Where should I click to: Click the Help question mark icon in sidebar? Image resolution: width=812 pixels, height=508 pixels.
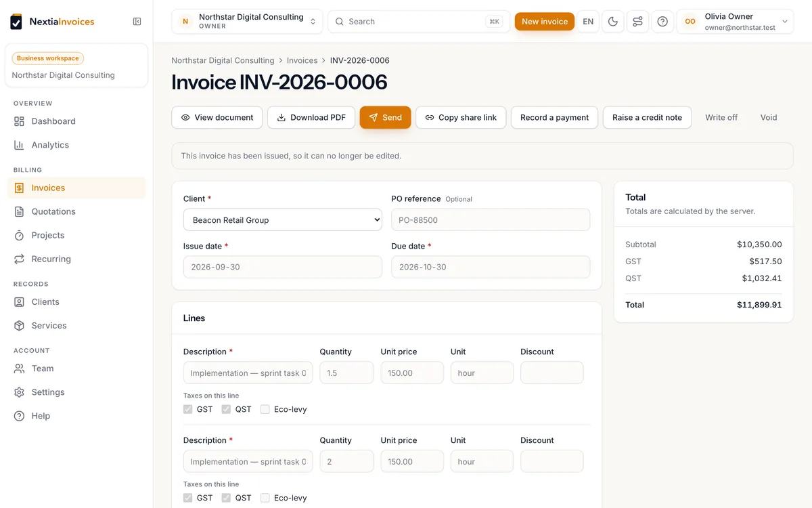[x=19, y=416]
